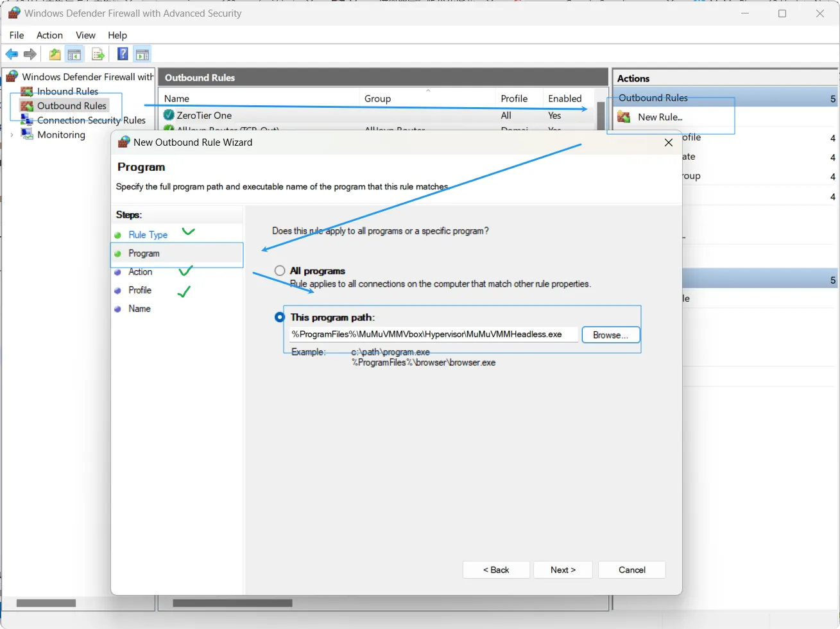Image resolution: width=840 pixels, height=629 pixels.
Task: Click the Next > button
Action: [563, 570]
